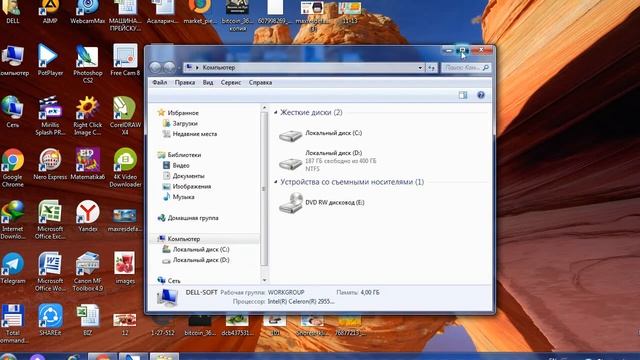The image size is (640, 360).
Task: Click the Explorer search field
Action: 466,68
